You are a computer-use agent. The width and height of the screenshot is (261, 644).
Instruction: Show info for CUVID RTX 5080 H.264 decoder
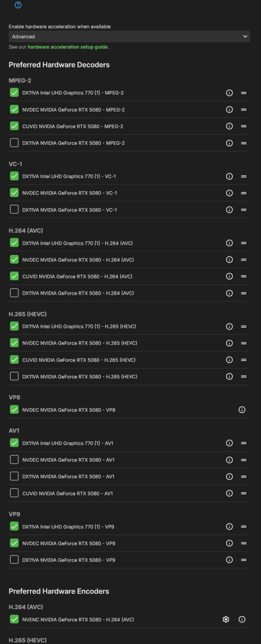click(229, 276)
